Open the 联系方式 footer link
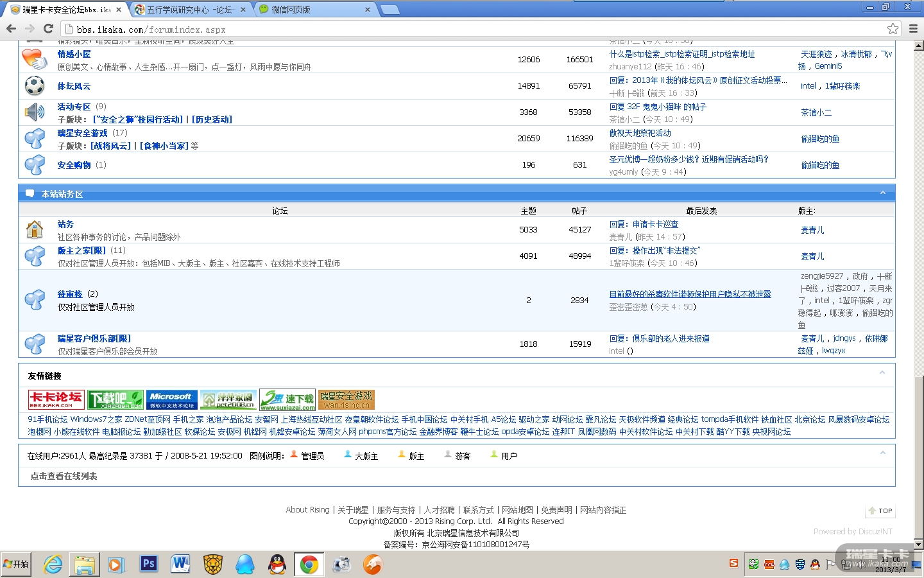The image size is (924, 578). pyautogui.click(x=479, y=510)
